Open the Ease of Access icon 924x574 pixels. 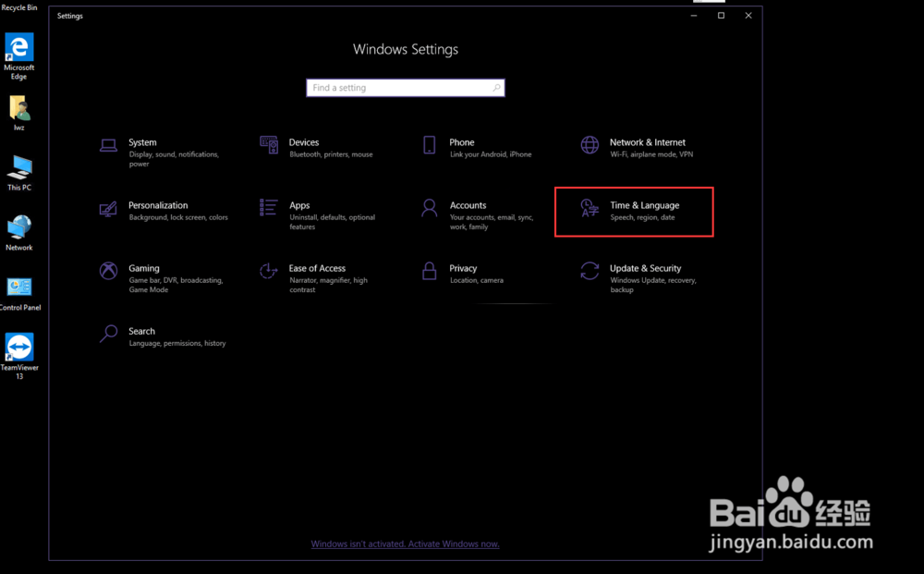(x=269, y=271)
